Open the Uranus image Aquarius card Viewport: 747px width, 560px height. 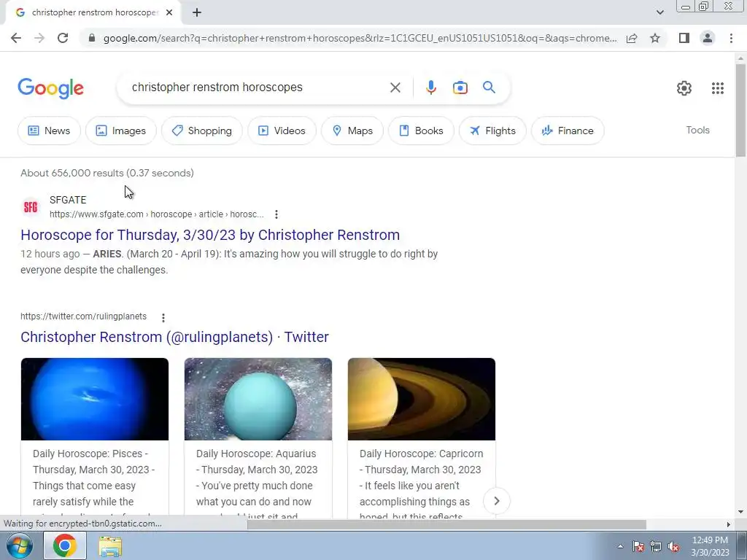click(258, 399)
